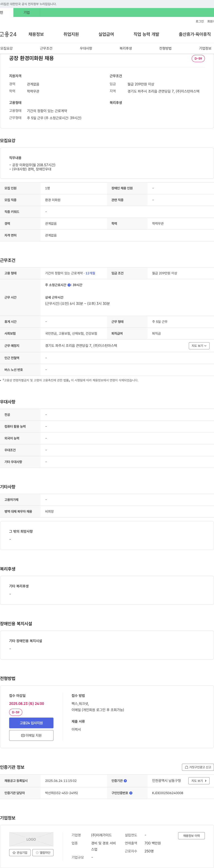Click the (주)미래가이드 company name
The width and height of the screenshot is (214, 868).
[x=101, y=835]
